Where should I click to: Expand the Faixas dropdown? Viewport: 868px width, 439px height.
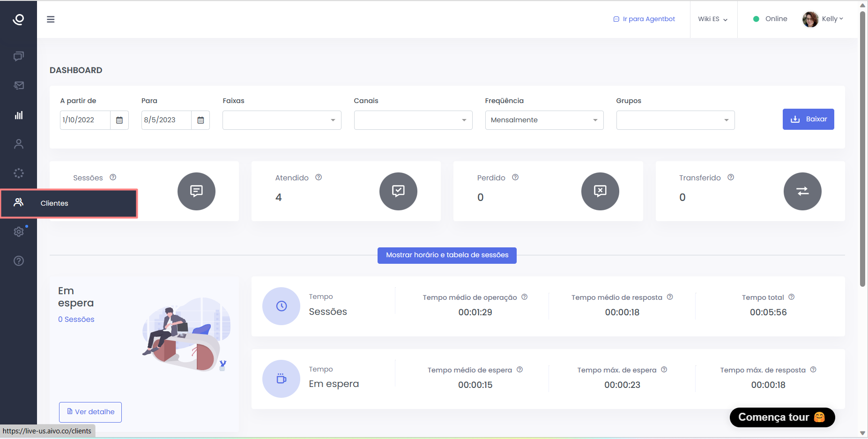[282, 120]
